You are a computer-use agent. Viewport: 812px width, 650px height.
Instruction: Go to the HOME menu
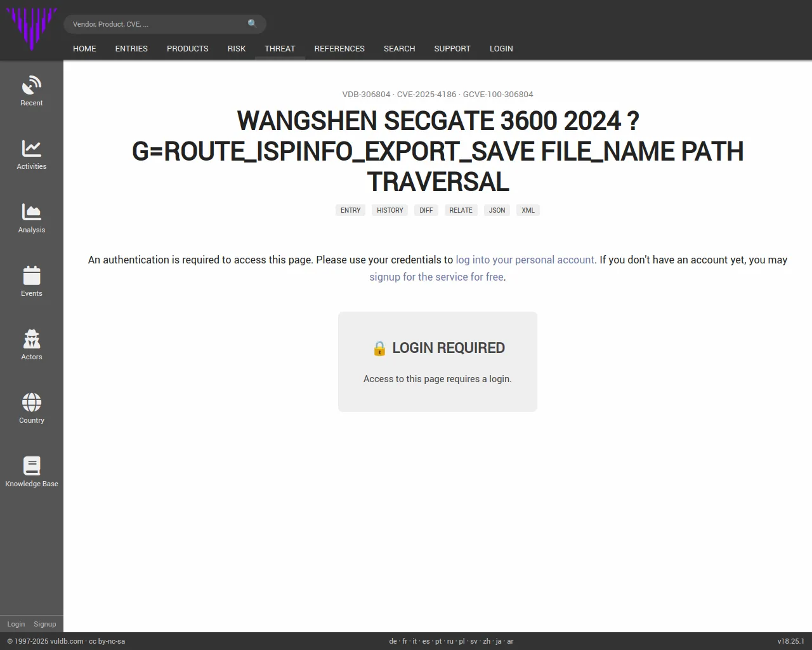click(84, 48)
